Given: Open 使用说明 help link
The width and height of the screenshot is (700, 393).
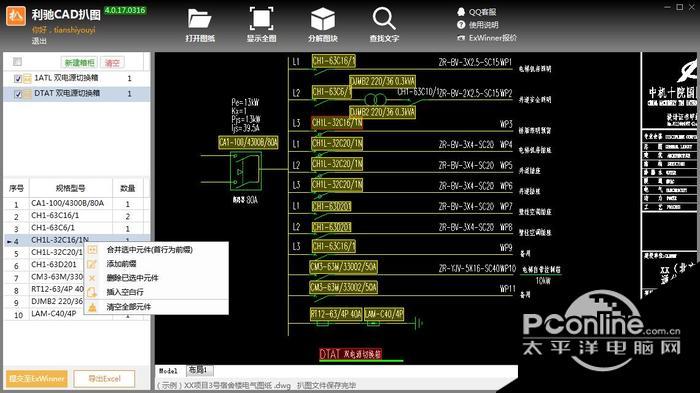Looking at the screenshot, I should 477,25.
